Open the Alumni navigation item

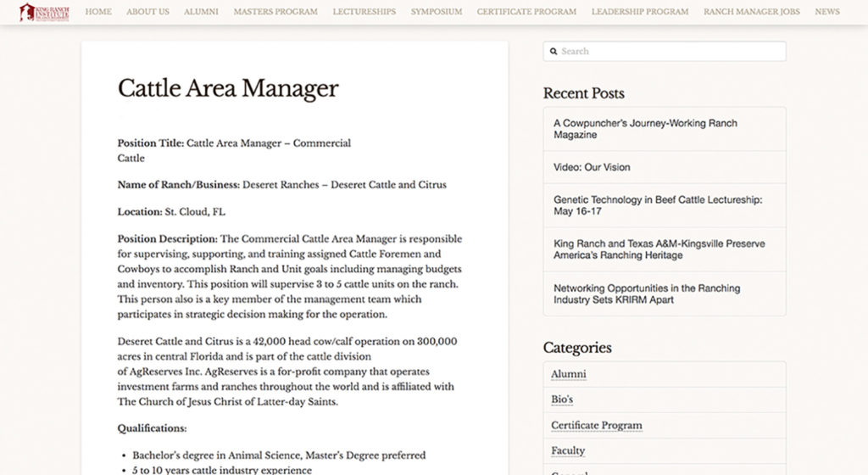click(x=201, y=12)
